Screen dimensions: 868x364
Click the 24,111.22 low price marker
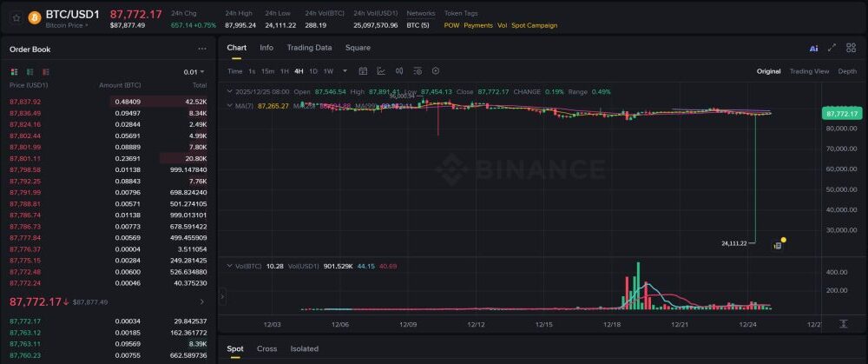(734, 243)
